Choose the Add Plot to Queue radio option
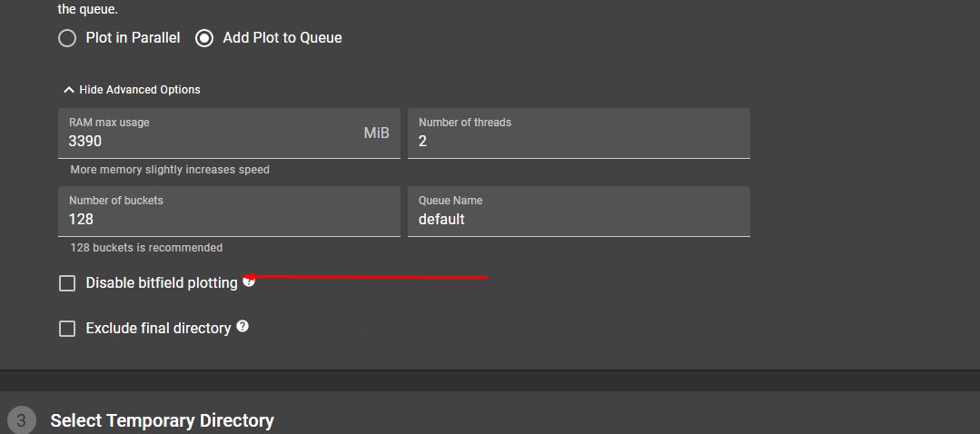Viewport: 980px width, 434px height. tap(204, 38)
